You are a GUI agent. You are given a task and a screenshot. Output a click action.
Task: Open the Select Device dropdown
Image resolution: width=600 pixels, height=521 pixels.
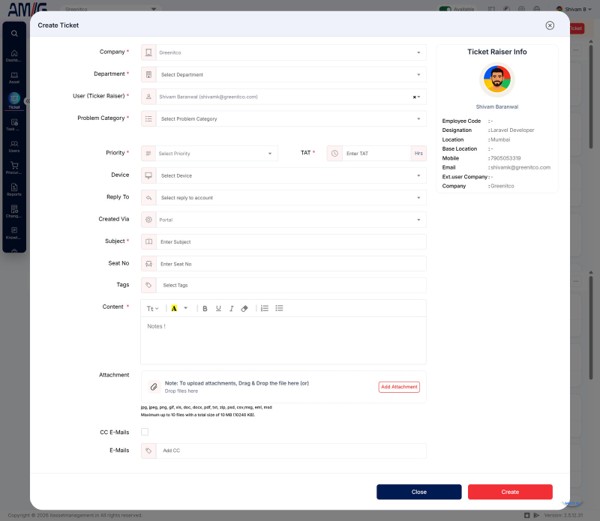coord(284,176)
